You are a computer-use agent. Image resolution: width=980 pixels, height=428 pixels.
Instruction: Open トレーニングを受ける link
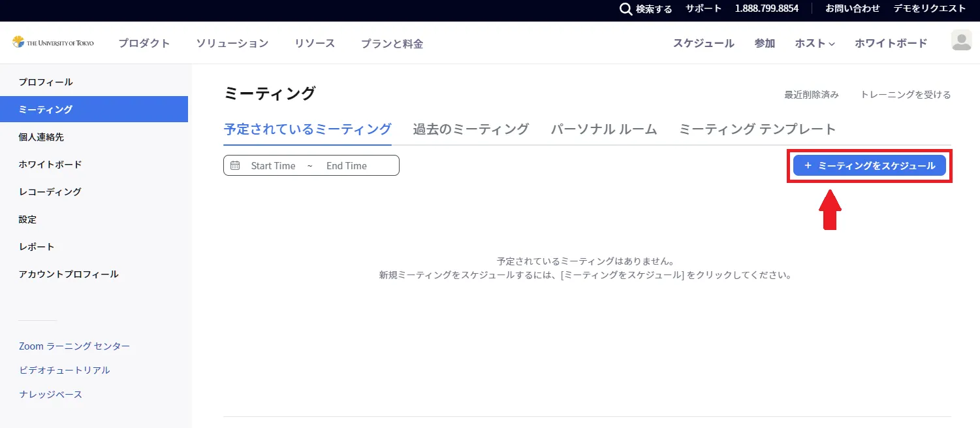coord(905,95)
